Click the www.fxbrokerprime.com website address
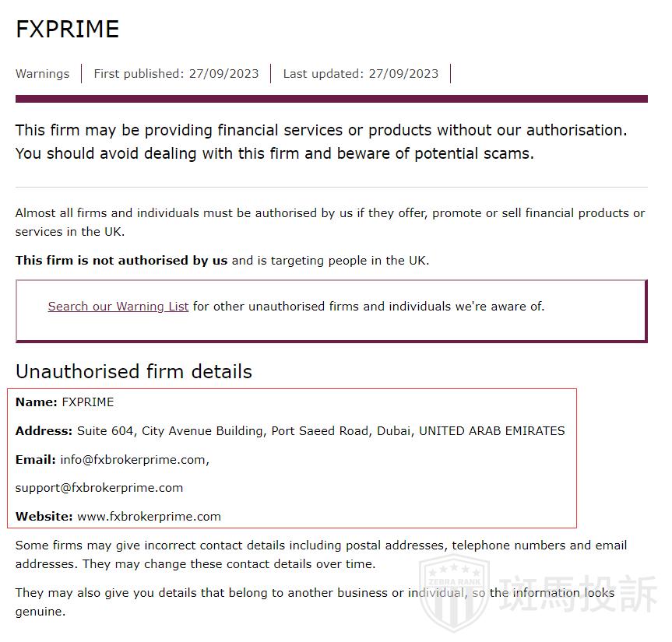 149,517
